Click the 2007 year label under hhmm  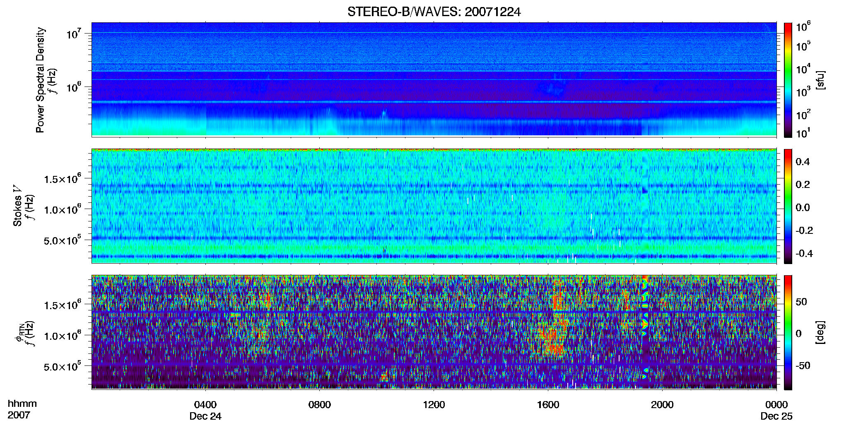click(x=19, y=415)
